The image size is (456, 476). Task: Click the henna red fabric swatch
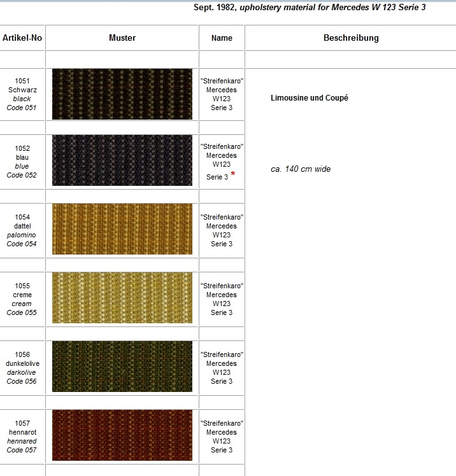pos(122,435)
